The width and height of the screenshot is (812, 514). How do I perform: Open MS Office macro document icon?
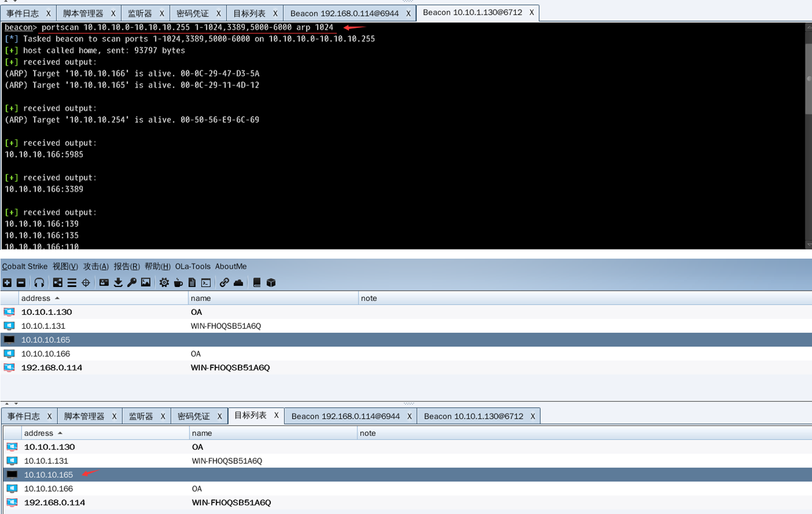coord(192,283)
